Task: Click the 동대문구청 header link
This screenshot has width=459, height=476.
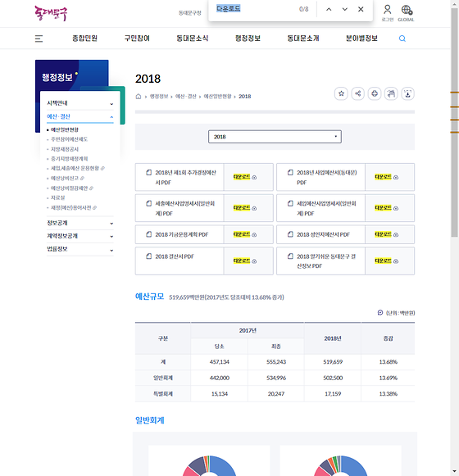Action: (190, 13)
